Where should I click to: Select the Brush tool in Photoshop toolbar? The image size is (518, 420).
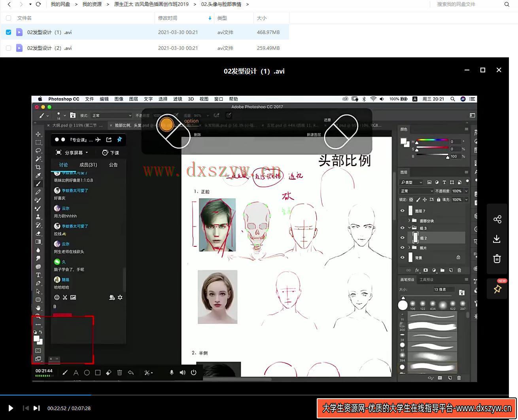point(38,184)
